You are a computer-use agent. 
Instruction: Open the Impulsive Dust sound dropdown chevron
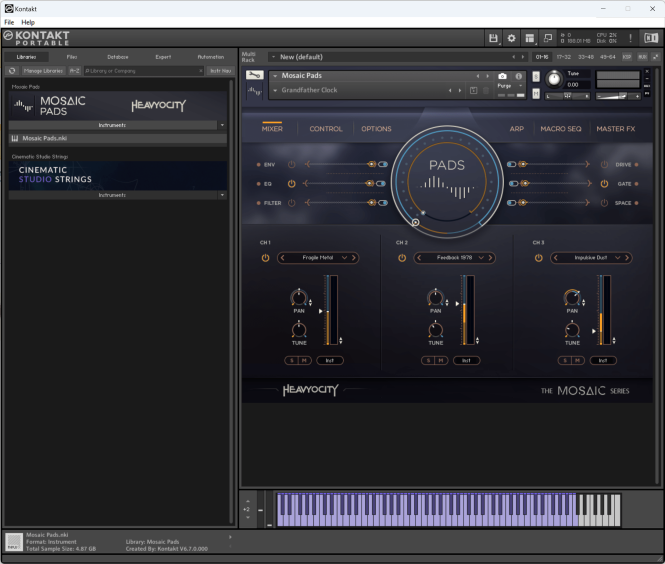coord(618,257)
